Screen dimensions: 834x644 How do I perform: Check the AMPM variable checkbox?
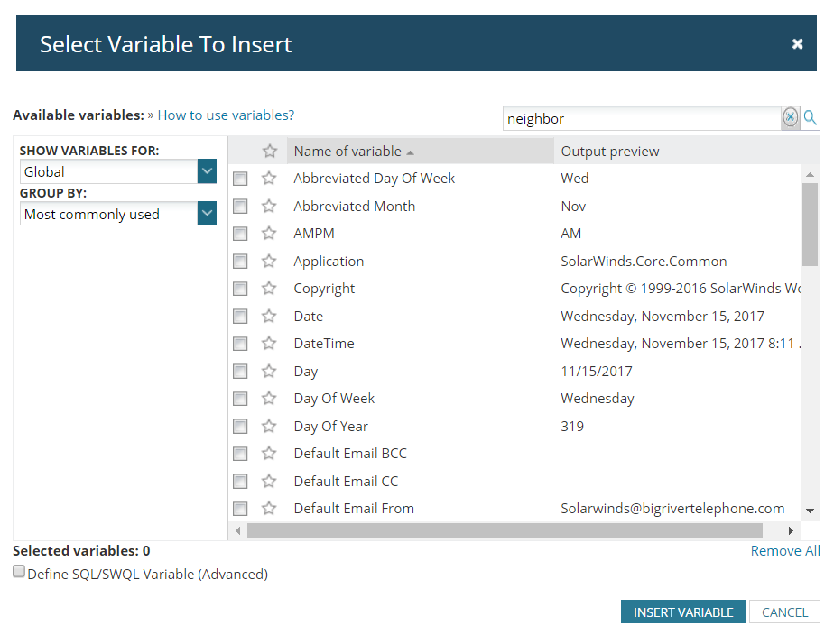(x=240, y=234)
